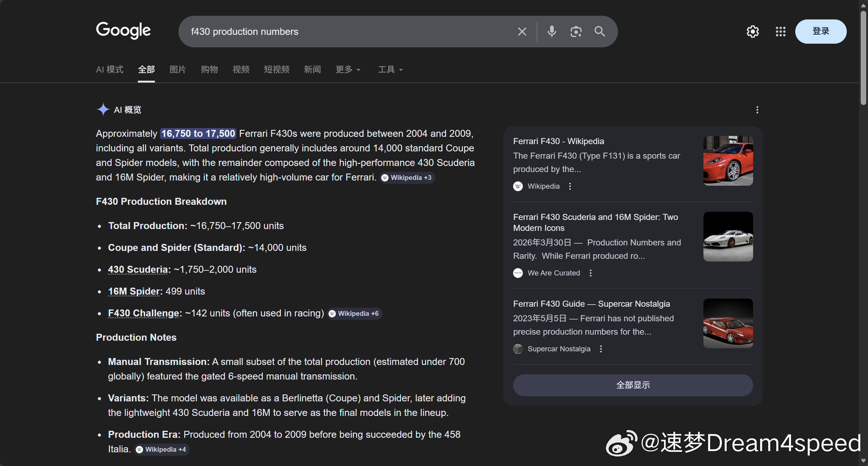Click the 全部显示 show all button
This screenshot has width=868, height=466.
633,385
